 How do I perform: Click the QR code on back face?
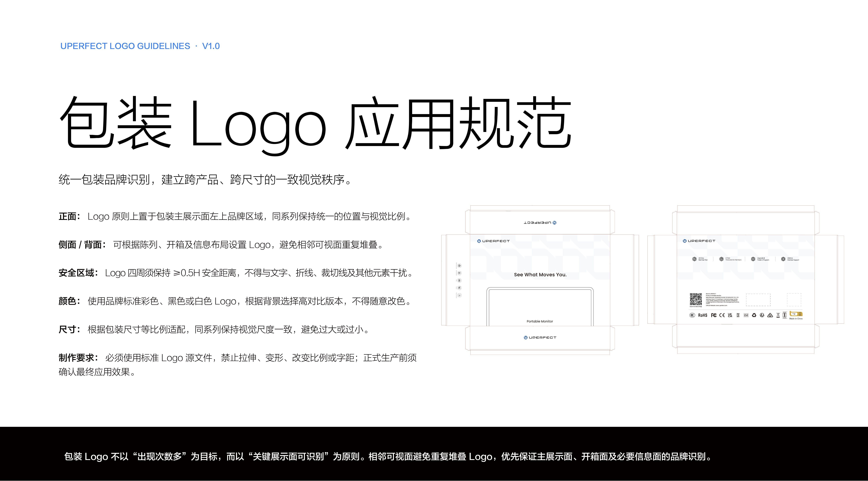pyautogui.click(x=696, y=299)
